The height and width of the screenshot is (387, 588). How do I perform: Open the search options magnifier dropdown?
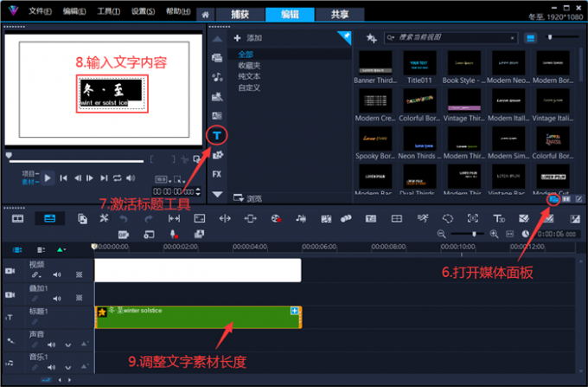(x=391, y=37)
